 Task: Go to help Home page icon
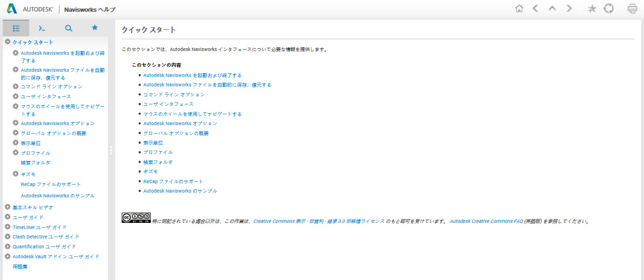tap(519, 8)
